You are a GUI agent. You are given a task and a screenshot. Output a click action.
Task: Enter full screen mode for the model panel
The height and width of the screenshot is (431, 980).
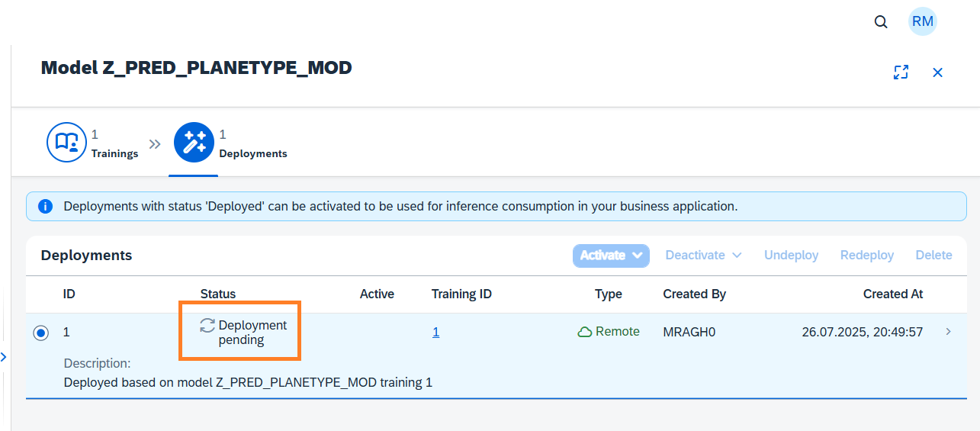pyautogui.click(x=901, y=72)
